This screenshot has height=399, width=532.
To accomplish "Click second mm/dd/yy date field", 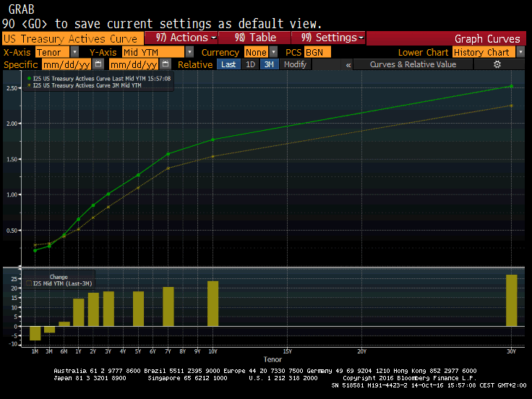I will (x=134, y=64).
